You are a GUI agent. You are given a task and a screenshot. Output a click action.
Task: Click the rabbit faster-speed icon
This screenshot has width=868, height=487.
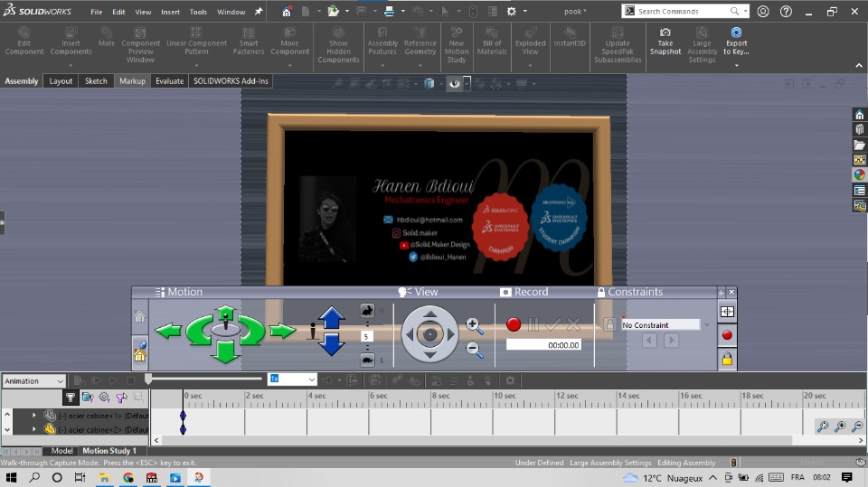(368, 310)
